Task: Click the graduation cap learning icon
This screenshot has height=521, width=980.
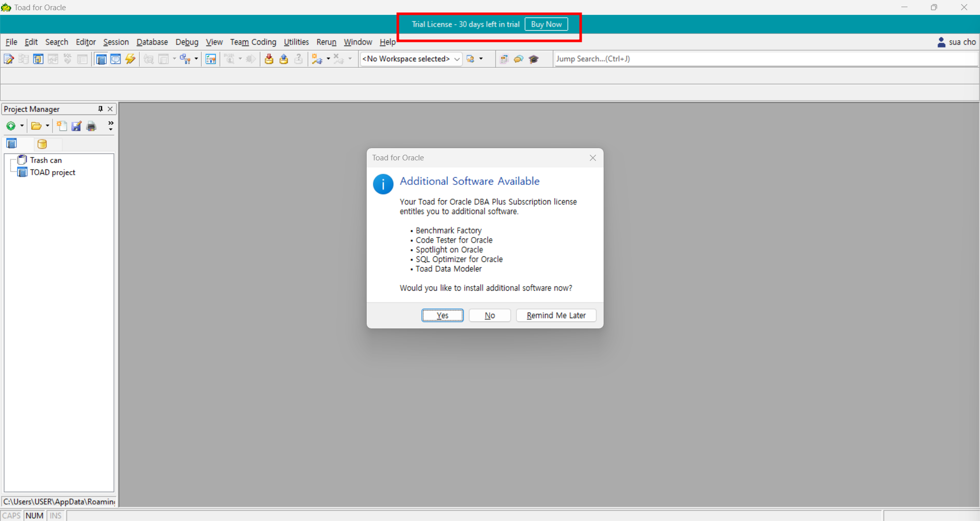Action: [534, 59]
